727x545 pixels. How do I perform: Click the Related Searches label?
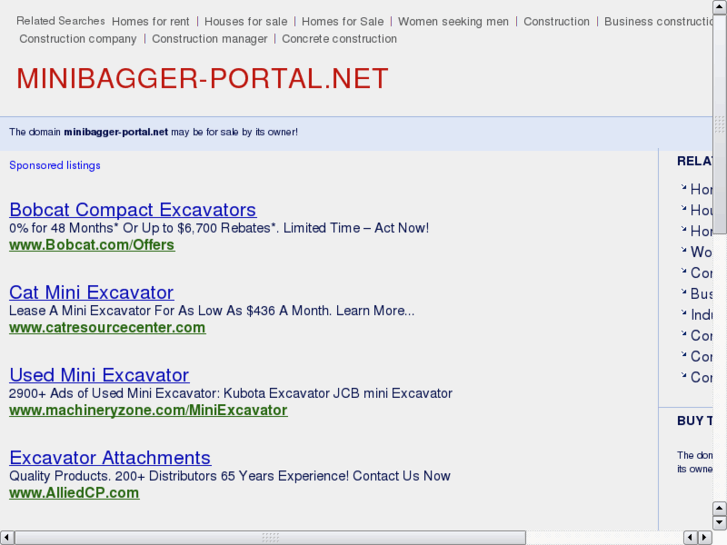(x=61, y=21)
